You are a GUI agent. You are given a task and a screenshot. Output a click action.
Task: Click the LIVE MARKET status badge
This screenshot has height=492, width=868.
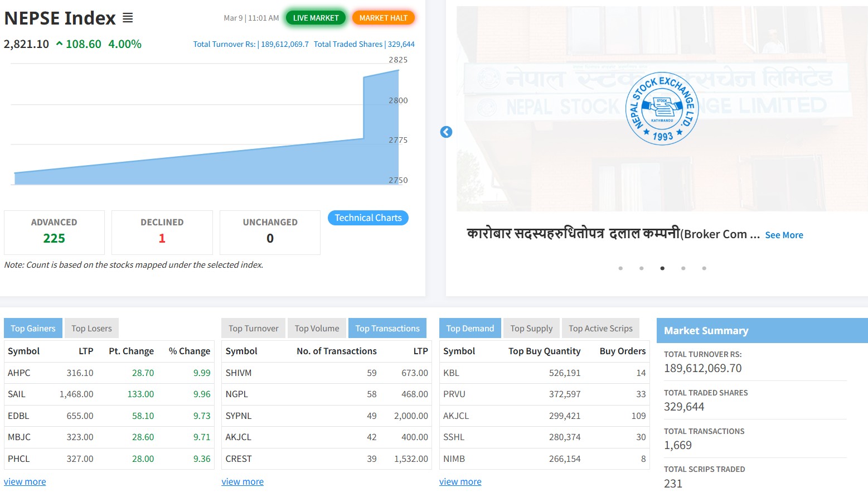pos(316,18)
